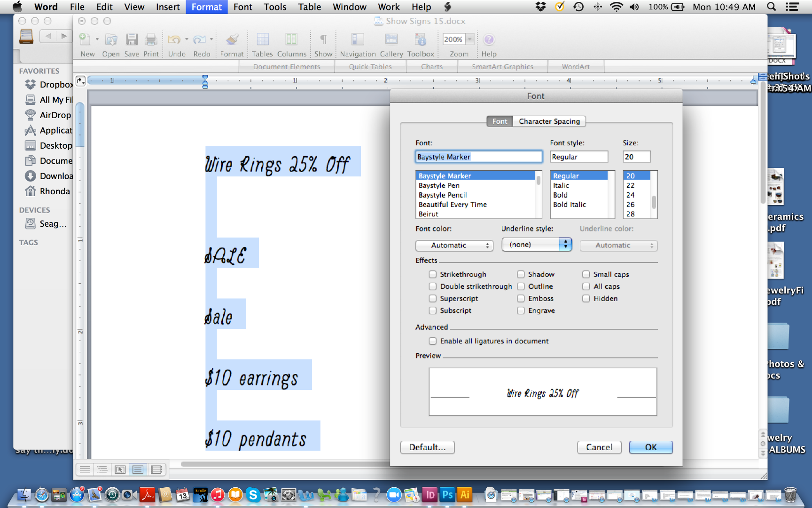
Task: Open the Font color Automatic picker
Action: pos(454,245)
